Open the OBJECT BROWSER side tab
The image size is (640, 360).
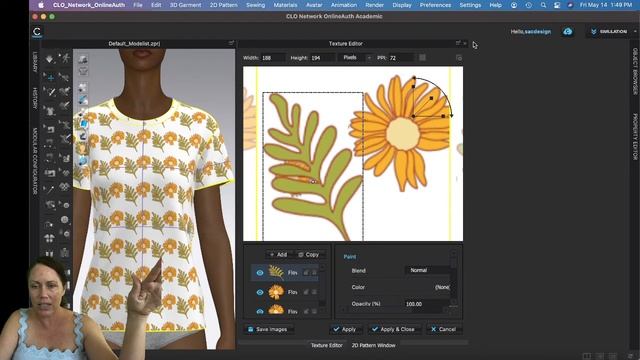(635, 71)
